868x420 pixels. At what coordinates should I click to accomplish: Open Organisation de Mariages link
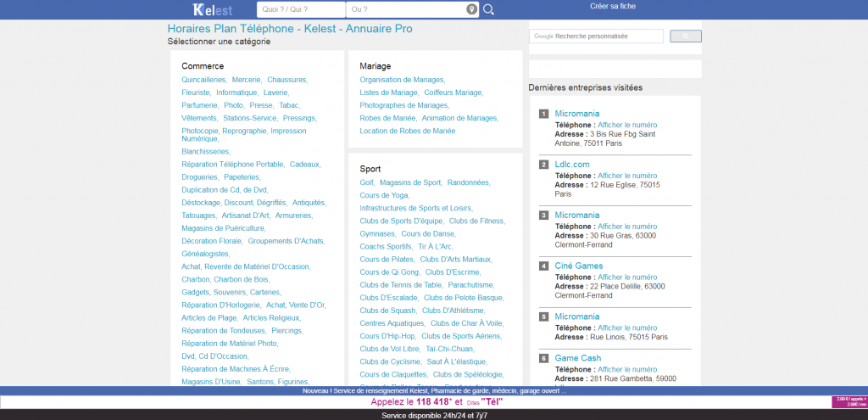point(402,80)
